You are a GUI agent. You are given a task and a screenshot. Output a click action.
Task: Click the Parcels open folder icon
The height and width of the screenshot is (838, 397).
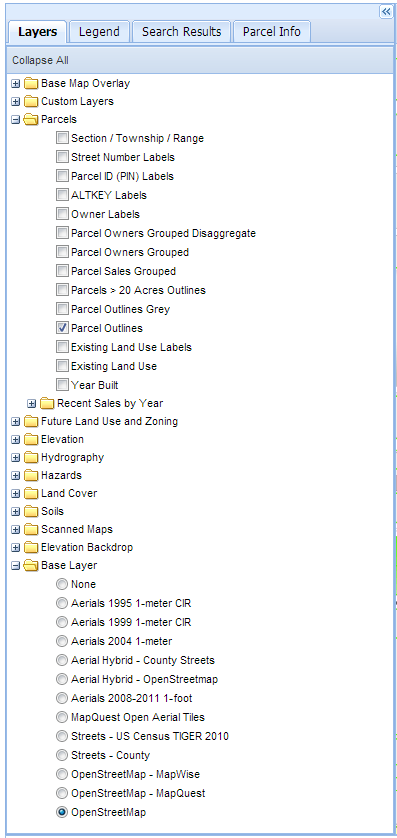click(x=32, y=120)
